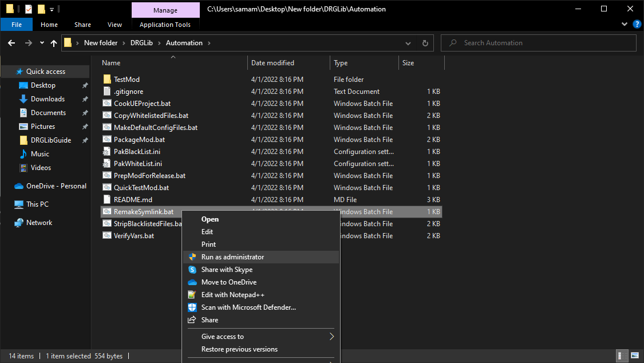
Task: Click the Music note icon in sidebar
Action: (23, 154)
